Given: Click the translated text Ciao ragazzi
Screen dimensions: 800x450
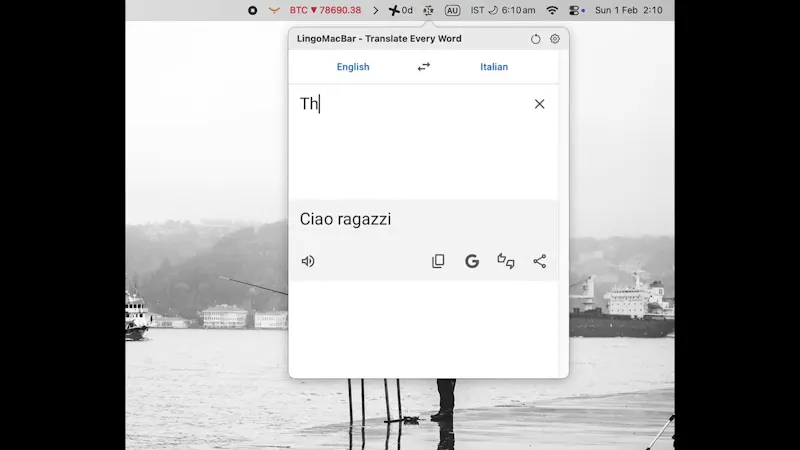Looking at the screenshot, I should 345,219.
